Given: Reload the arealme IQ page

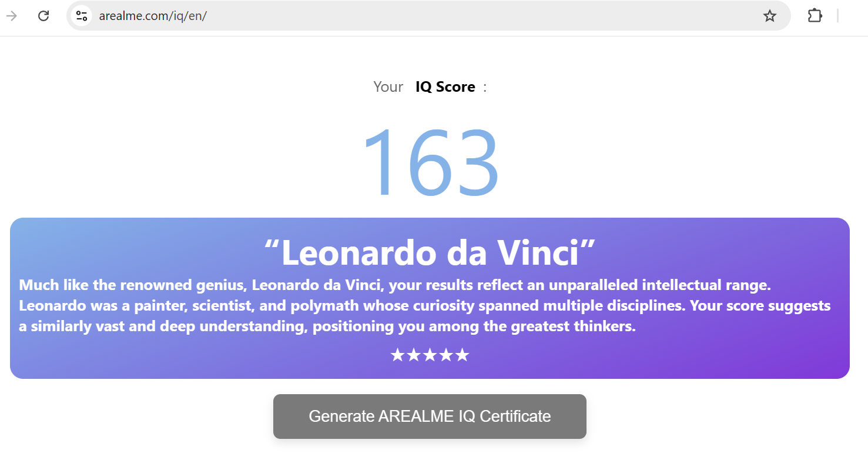Looking at the screenshot, I should pos(43,16).
